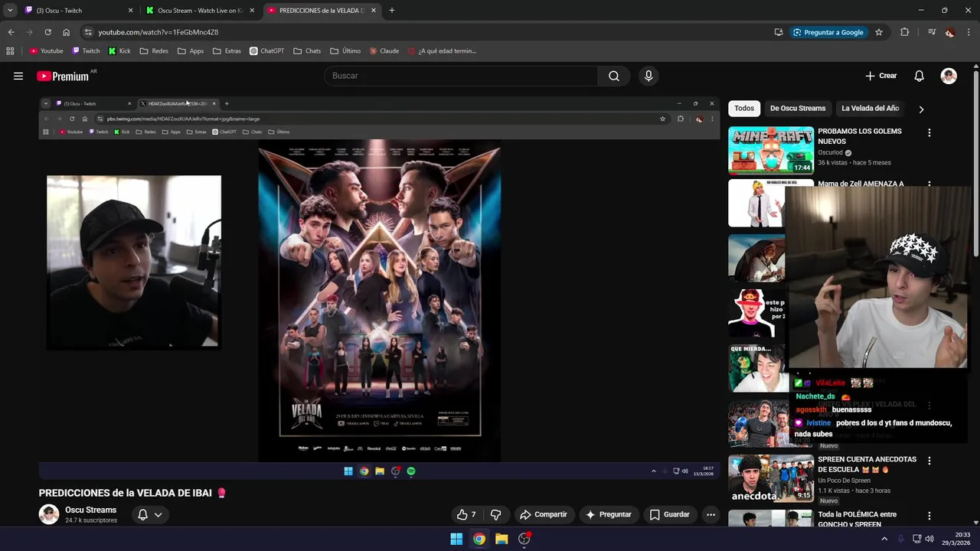Select the De Oscu Streams chip

click(798, 109)
